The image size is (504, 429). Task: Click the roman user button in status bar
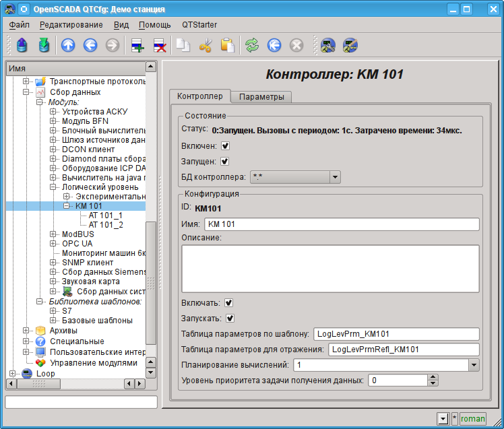point(472,419)
